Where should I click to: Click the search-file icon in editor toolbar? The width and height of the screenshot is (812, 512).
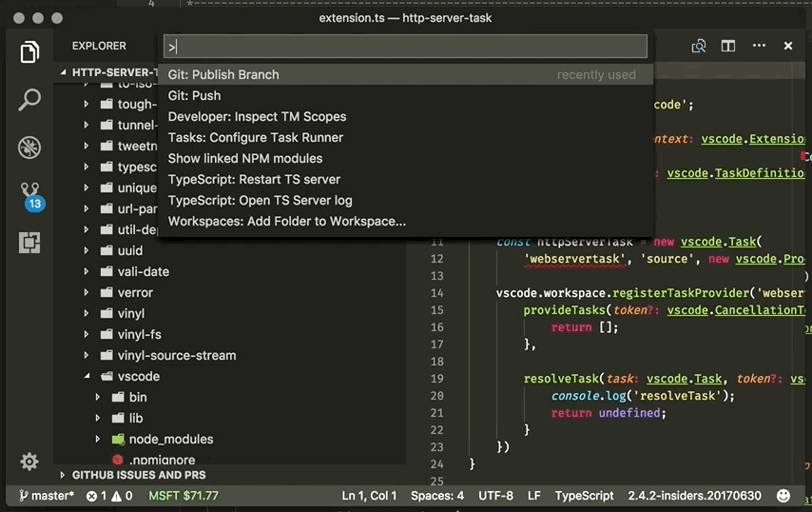(x=699, y=46)
